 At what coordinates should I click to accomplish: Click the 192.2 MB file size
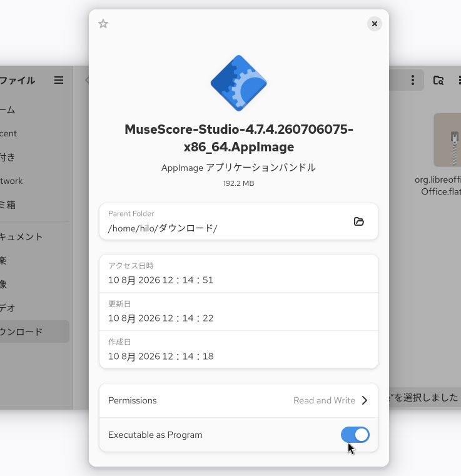coord(238,183)
